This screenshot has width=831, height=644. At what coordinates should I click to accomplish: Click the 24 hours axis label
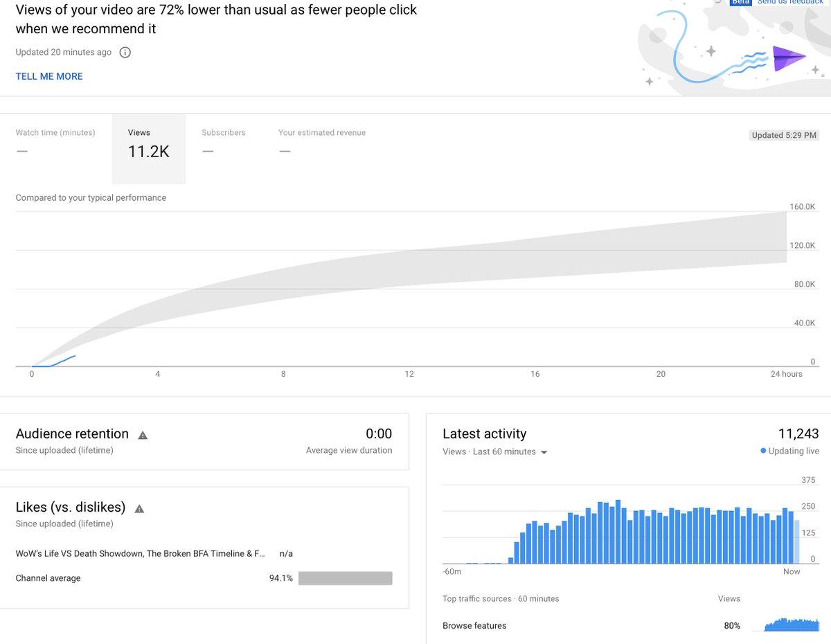(x=786, y=374)
